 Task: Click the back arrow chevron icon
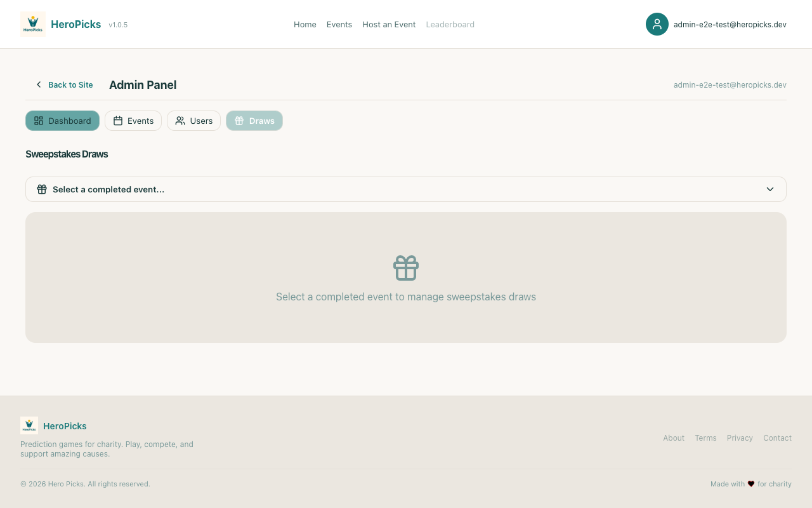tap(39, 84)
